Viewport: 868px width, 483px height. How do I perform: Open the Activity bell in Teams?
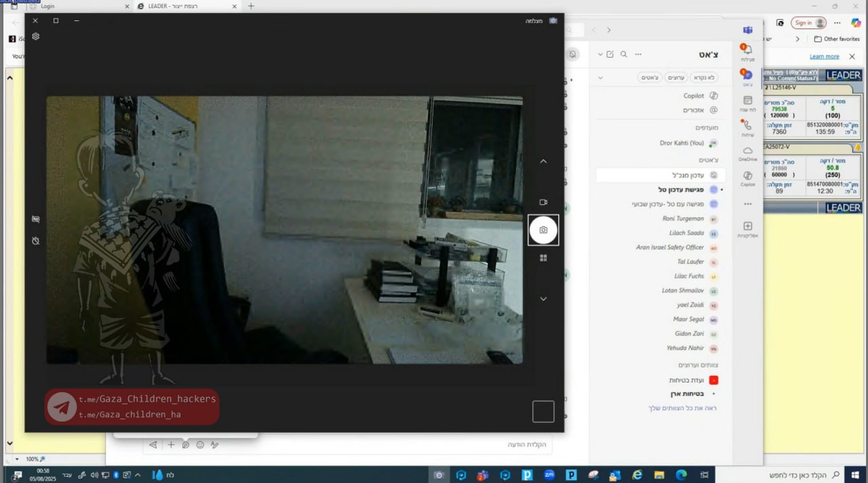(x=747, y=52)
